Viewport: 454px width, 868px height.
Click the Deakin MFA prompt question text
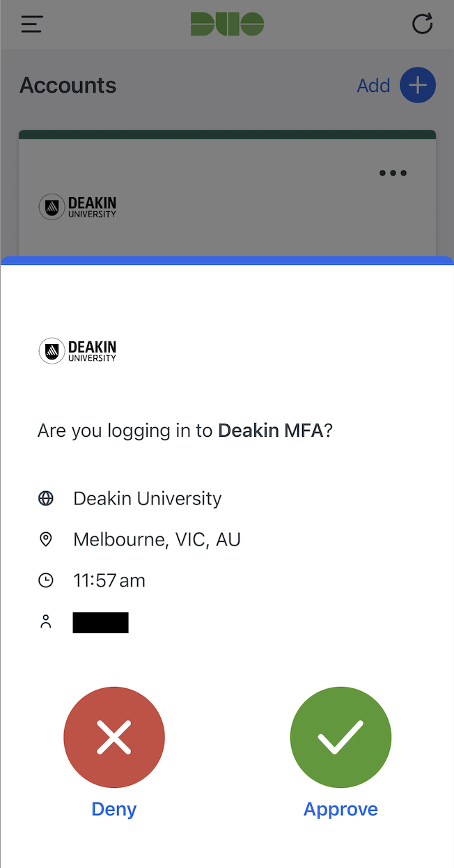click(185, 431)
